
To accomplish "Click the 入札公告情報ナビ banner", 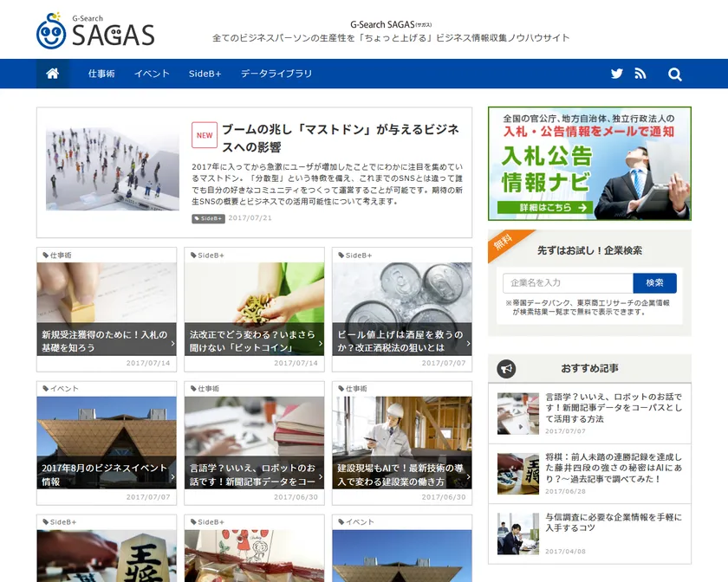I will [589, 163].
